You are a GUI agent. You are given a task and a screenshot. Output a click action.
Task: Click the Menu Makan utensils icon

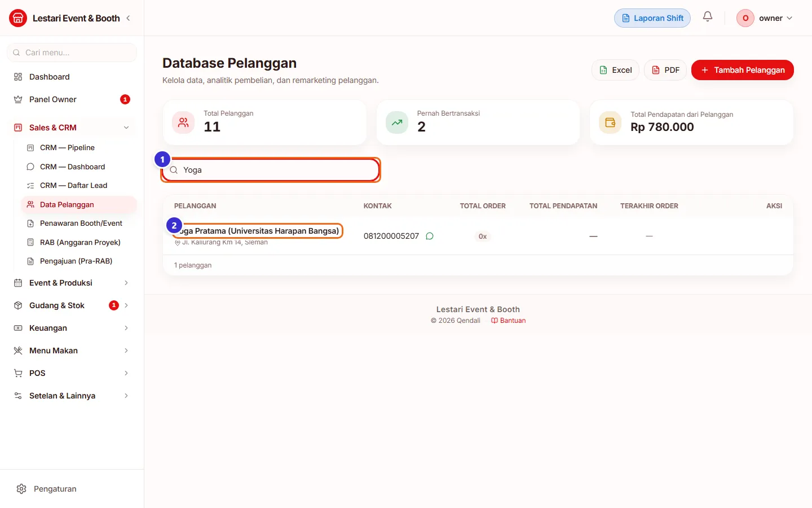click(18, 351)
